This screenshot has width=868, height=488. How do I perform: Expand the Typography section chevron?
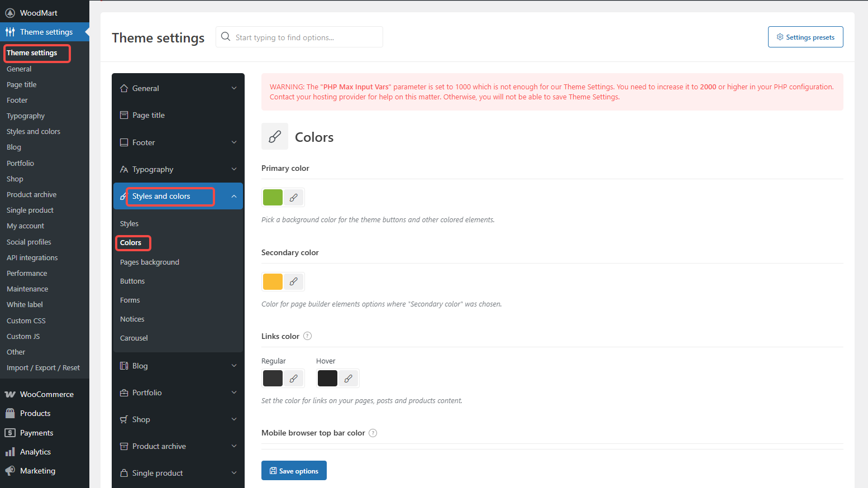coord(234,169)
